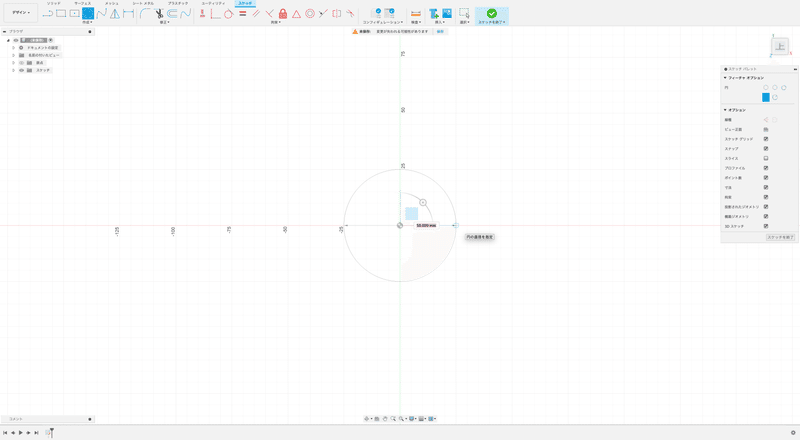Image resolution: width=800 pixels, height=440 pixels.
Task: Apply the Curvature constraint
Action: (350, 14)
